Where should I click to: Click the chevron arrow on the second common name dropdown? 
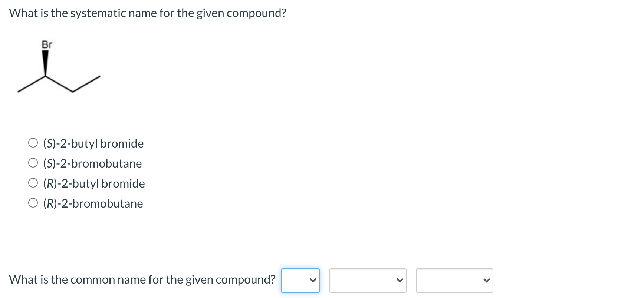(x=400, y=281)
